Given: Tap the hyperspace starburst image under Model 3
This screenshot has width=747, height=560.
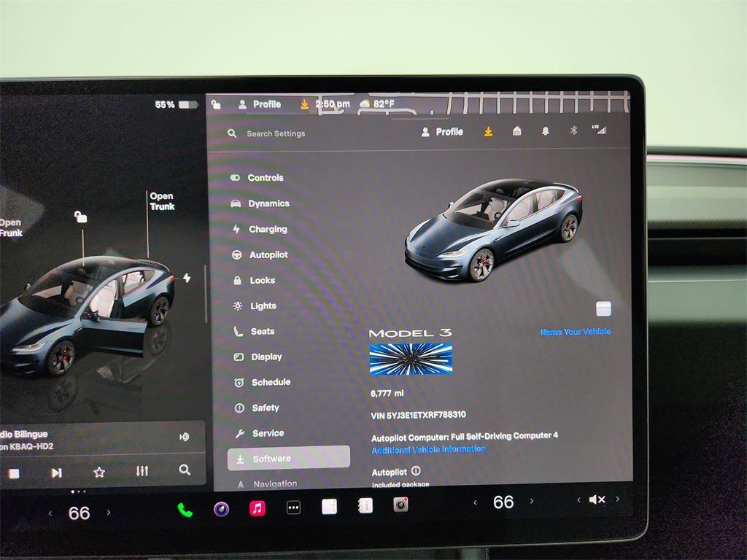Looking at the screenshot, I should [x=411, y=359].
